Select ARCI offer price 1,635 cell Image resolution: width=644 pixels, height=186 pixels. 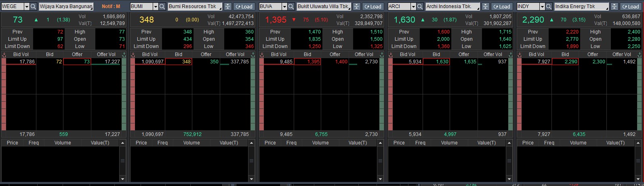464,62
